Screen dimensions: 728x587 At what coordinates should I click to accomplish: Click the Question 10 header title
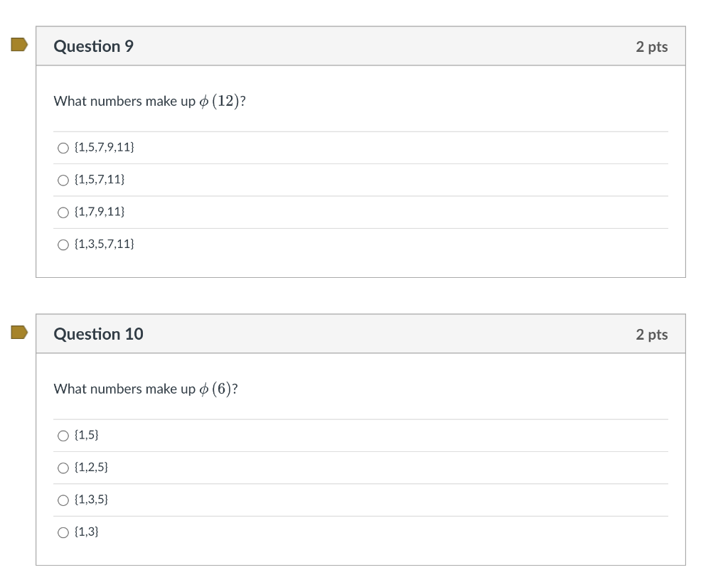click(x=99, y=334)
